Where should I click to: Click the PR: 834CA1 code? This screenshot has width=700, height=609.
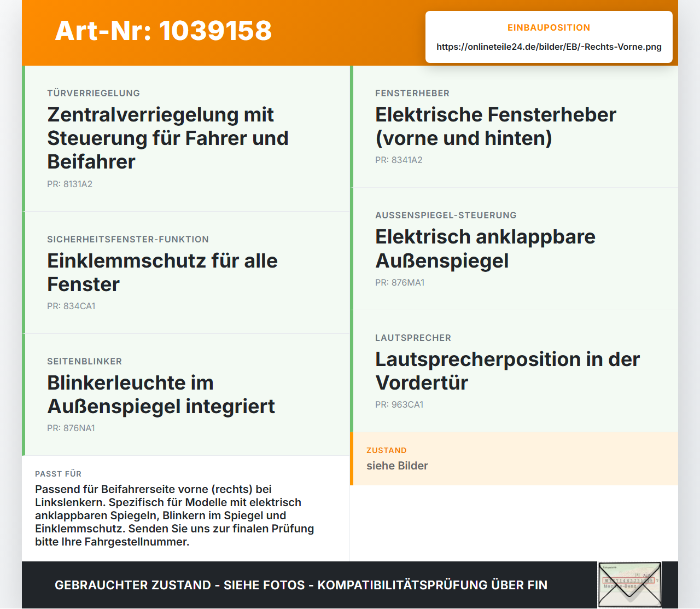[x=71, y=306]
